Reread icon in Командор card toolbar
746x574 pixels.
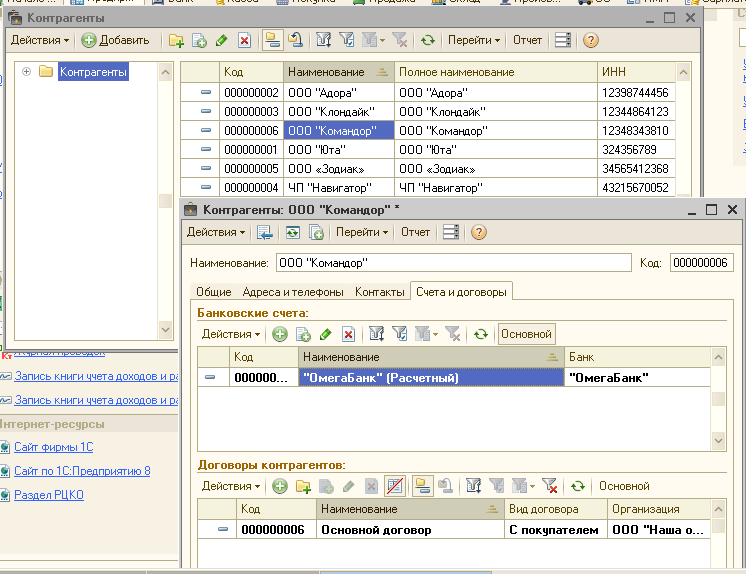(293, 232)
